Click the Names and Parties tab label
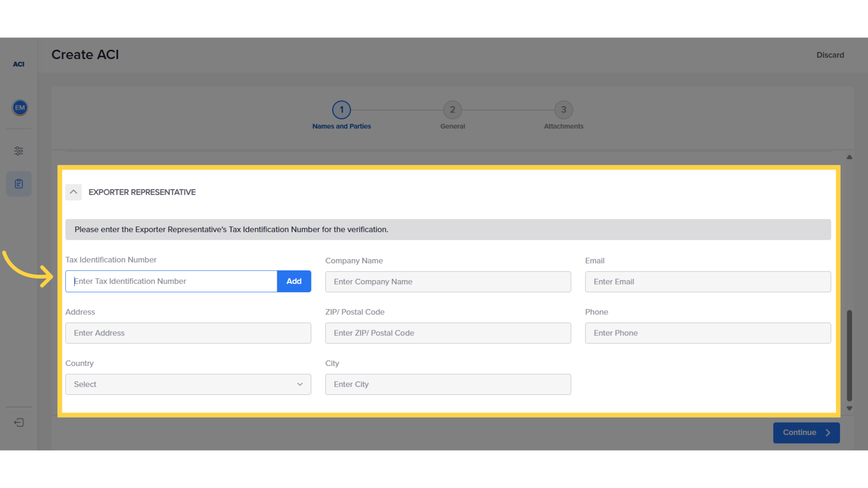This screenshot has height=488, width=868. click(x=341, y=126)
